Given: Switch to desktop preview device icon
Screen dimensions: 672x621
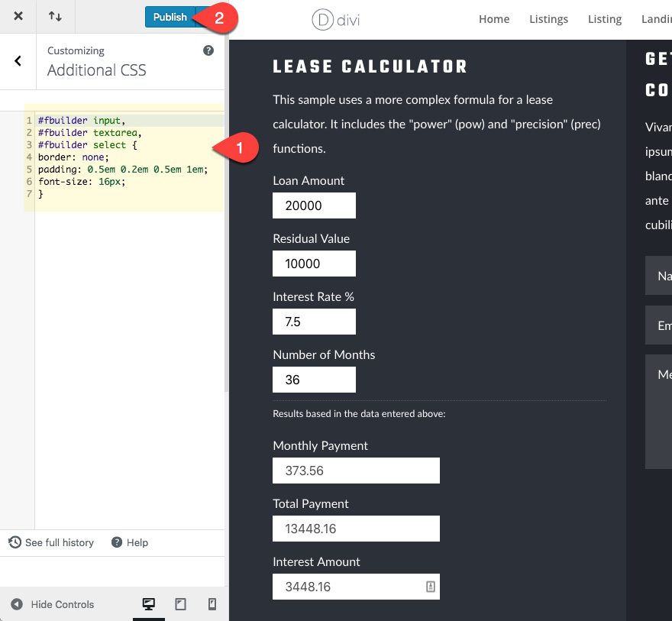Looking at the screenshot, I should (149, 604).
